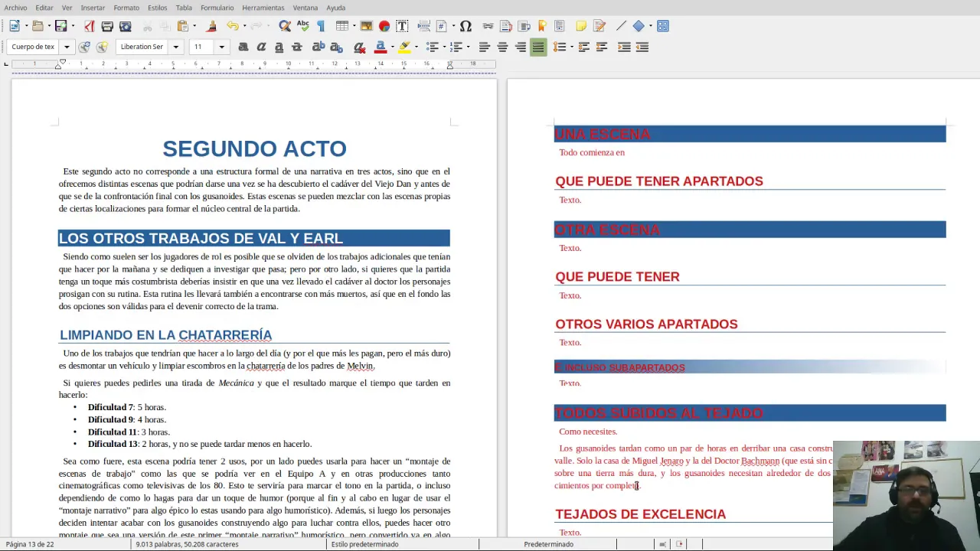Toggle the Print Preview icon
The height and width of the screenshot is (551, 980).
pyautogui.click(x=126, y=26)
